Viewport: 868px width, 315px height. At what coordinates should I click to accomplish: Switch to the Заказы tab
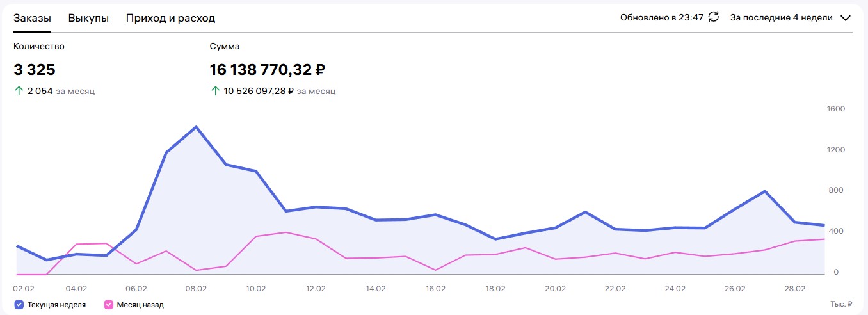32,18
